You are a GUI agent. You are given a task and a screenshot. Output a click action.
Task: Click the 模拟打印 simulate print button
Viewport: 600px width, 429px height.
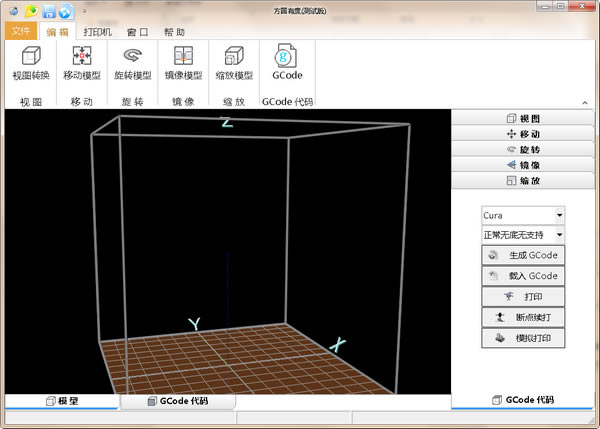(x=523, y=339)
